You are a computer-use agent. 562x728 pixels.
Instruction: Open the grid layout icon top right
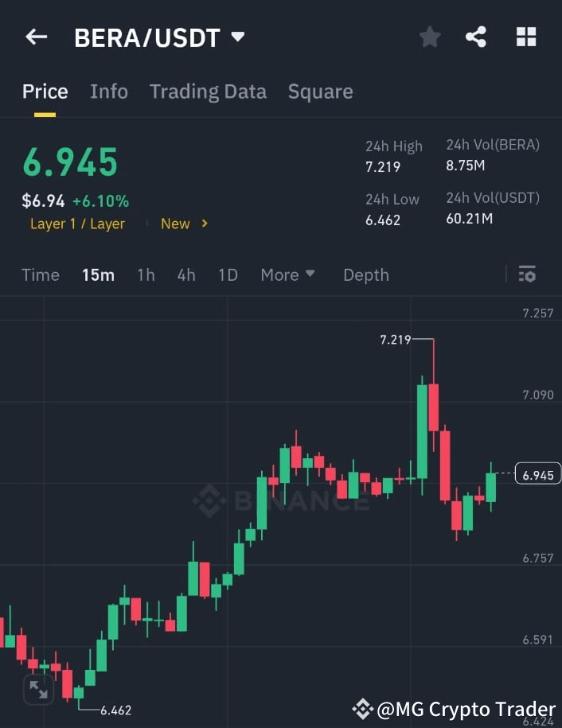tap(526, 36)
